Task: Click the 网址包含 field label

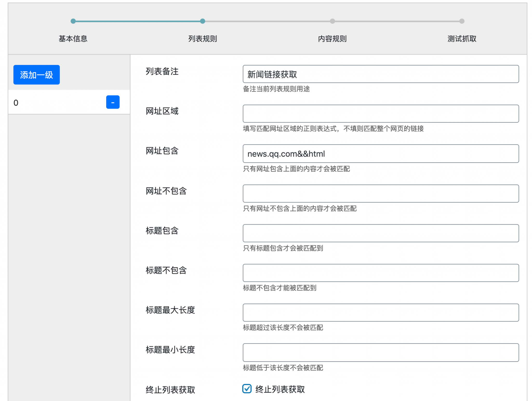Action: pyautogui.click(x=162, y=151)
